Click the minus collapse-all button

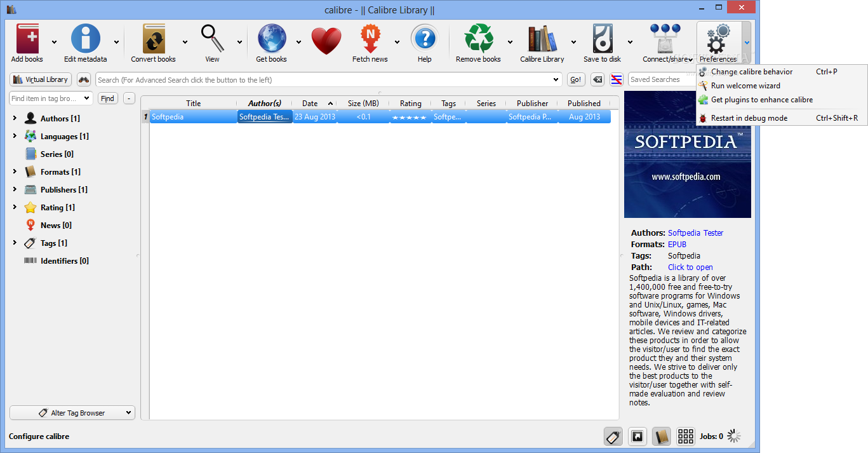tap(129, 98)
